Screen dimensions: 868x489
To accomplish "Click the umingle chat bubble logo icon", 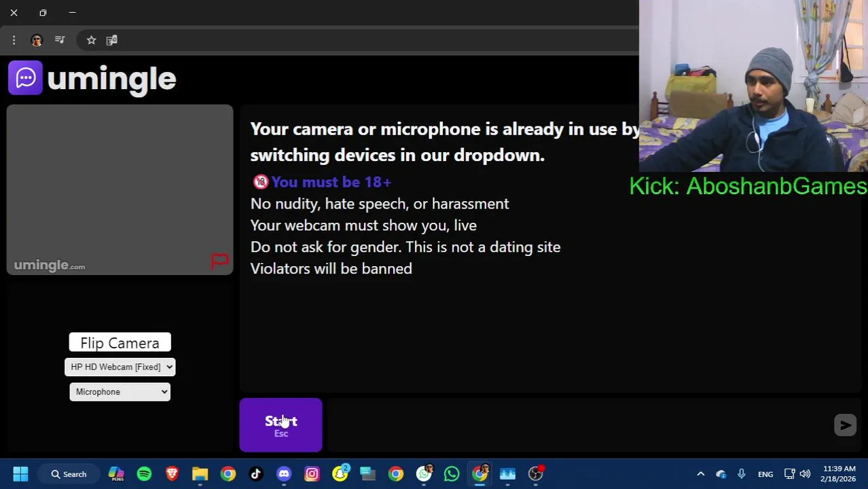I will (25, 78).
